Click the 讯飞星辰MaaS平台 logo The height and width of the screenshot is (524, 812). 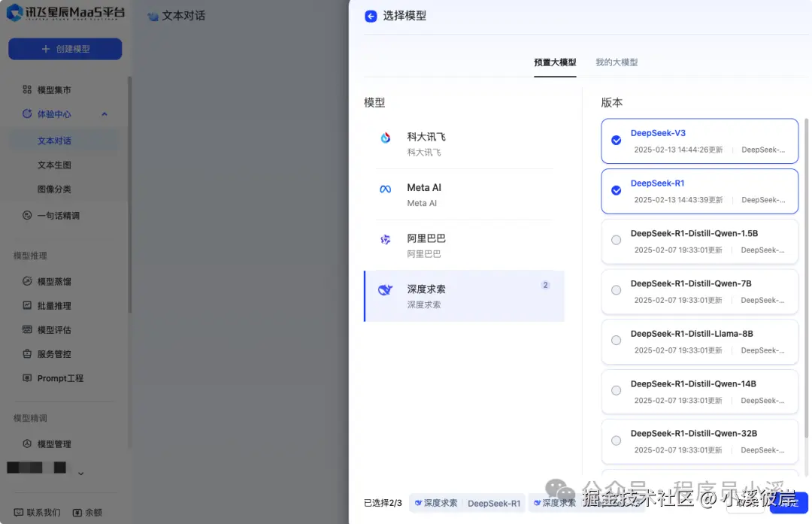65,13
